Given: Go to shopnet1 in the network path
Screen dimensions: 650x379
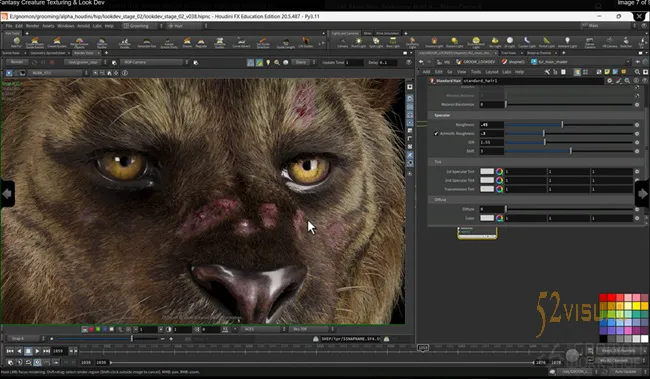Looking at the screenshot, I should (x=513, y=62).
